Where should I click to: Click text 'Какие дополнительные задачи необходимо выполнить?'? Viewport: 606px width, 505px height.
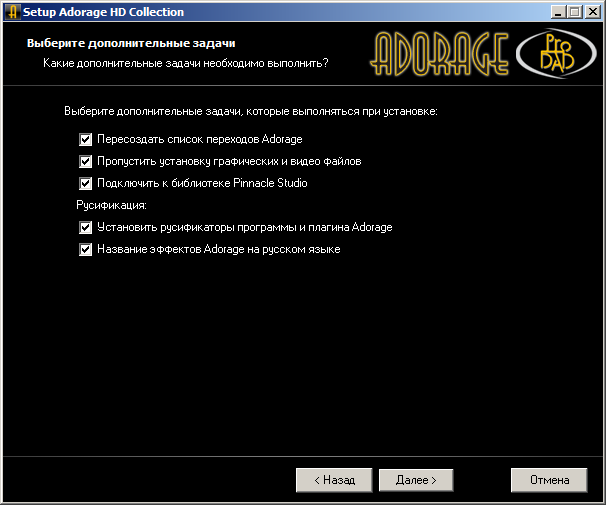186,63
